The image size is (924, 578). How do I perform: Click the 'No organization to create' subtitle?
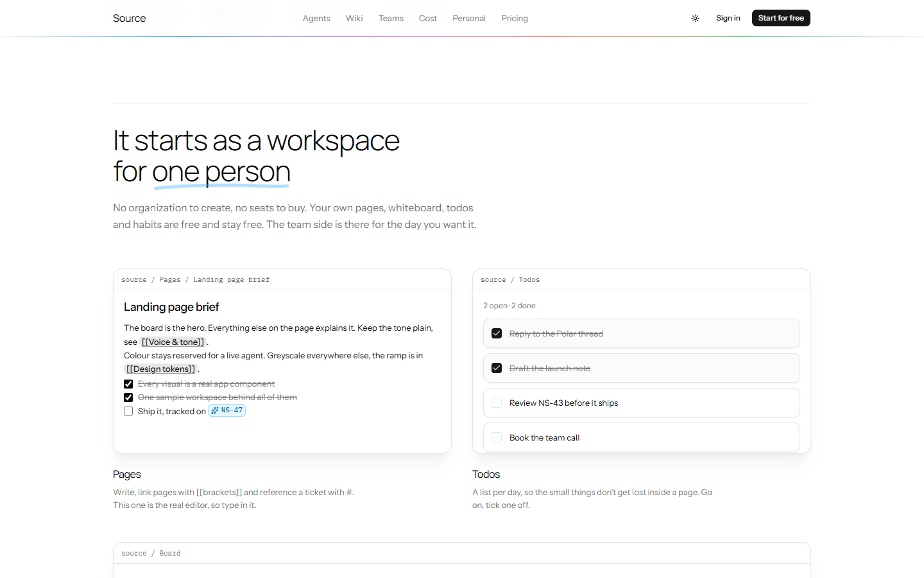coord(295,216)
